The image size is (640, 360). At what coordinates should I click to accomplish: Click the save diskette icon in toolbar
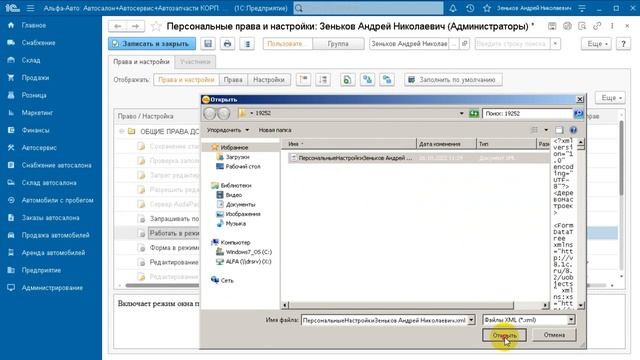pos(208,44)
